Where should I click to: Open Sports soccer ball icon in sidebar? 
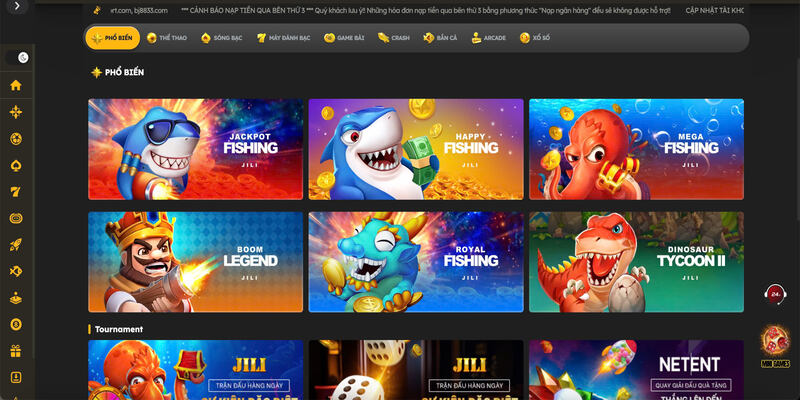tap(16, 139)
